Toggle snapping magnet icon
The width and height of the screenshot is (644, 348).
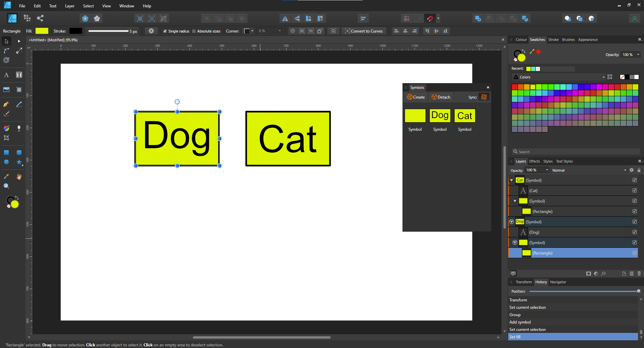430,18
